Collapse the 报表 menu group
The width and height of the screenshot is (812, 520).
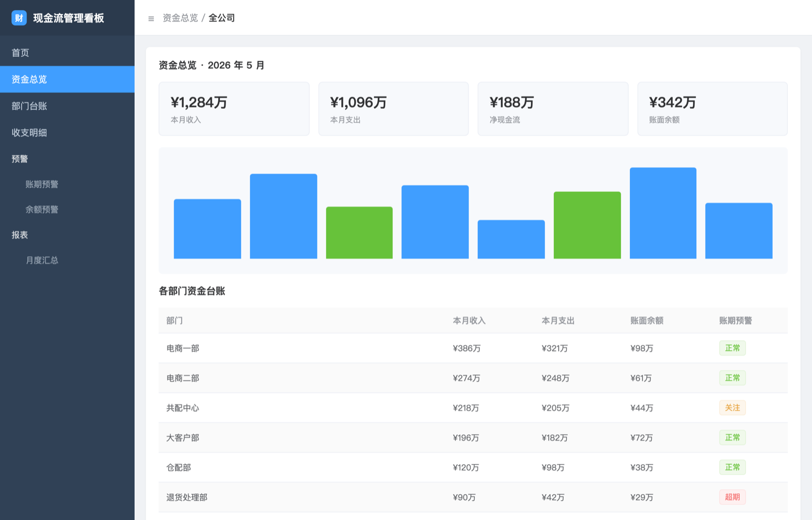[67, 235]
